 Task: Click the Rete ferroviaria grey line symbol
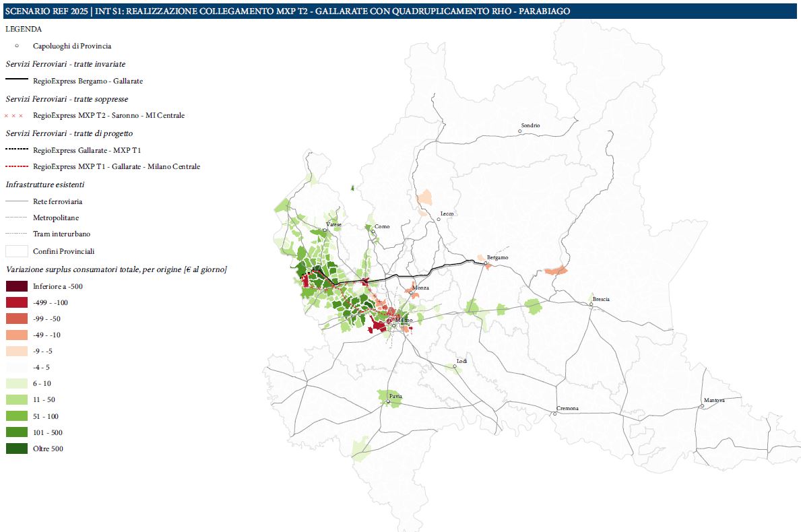16,201
